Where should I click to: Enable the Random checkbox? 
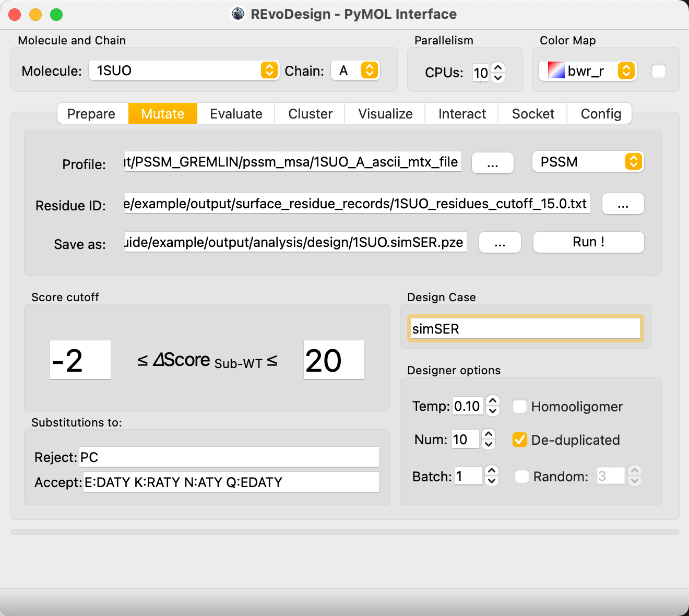(522, 476)
